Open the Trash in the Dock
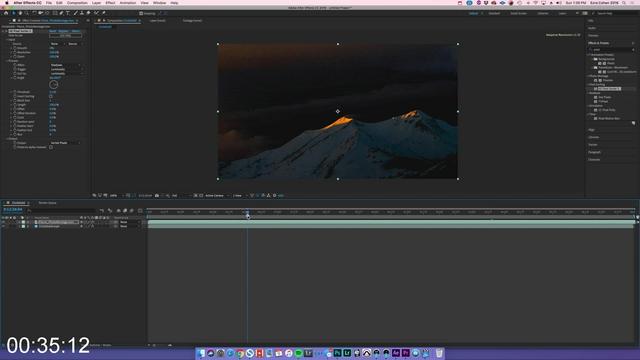640x360 pixels. coord(439,353)
